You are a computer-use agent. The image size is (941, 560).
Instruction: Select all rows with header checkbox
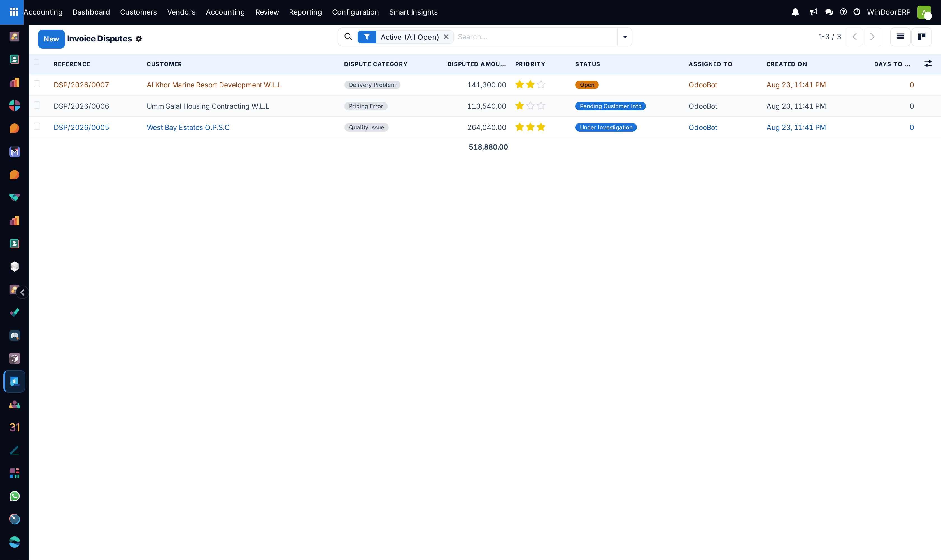coord(37,62)
